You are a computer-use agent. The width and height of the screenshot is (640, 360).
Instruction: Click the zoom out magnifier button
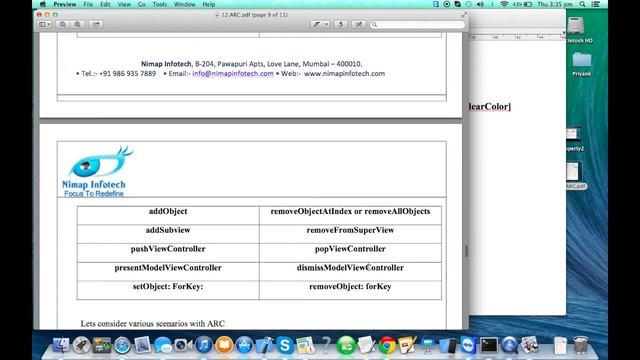tap(62, 24)
